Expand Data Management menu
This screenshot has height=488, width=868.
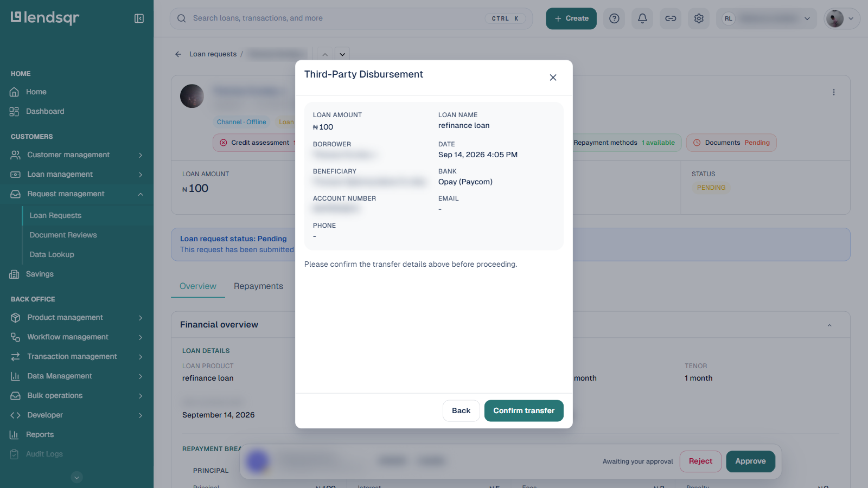click(x=76, y=376)
